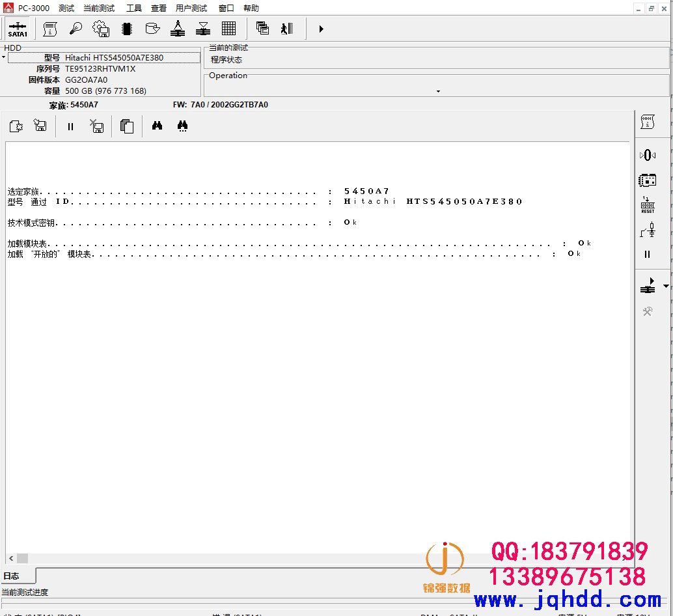
Task: Click the serial number TE95123RHTVM1X
Action: [100, 68]
